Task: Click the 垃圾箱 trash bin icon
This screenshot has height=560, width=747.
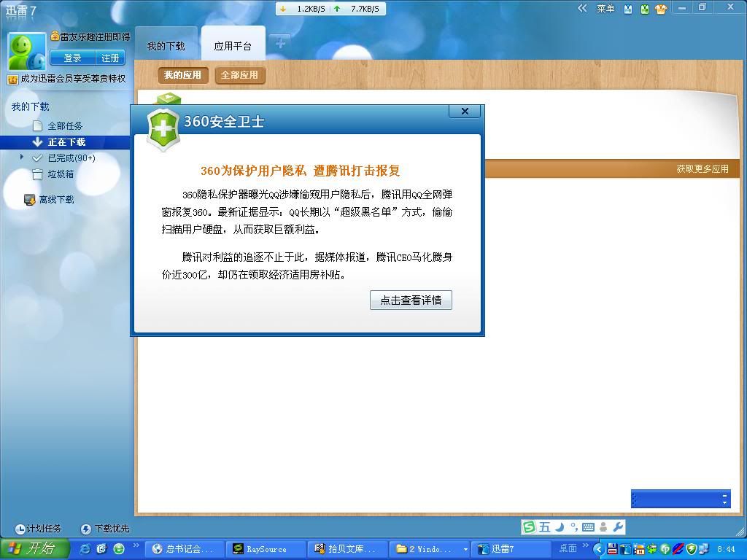Action: (37, 174)
